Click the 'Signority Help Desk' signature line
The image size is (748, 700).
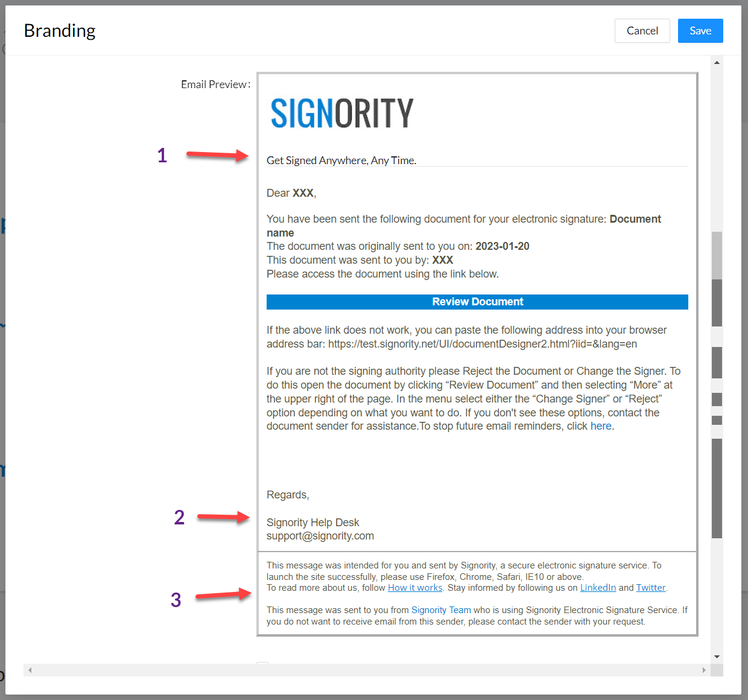[312, 523]
